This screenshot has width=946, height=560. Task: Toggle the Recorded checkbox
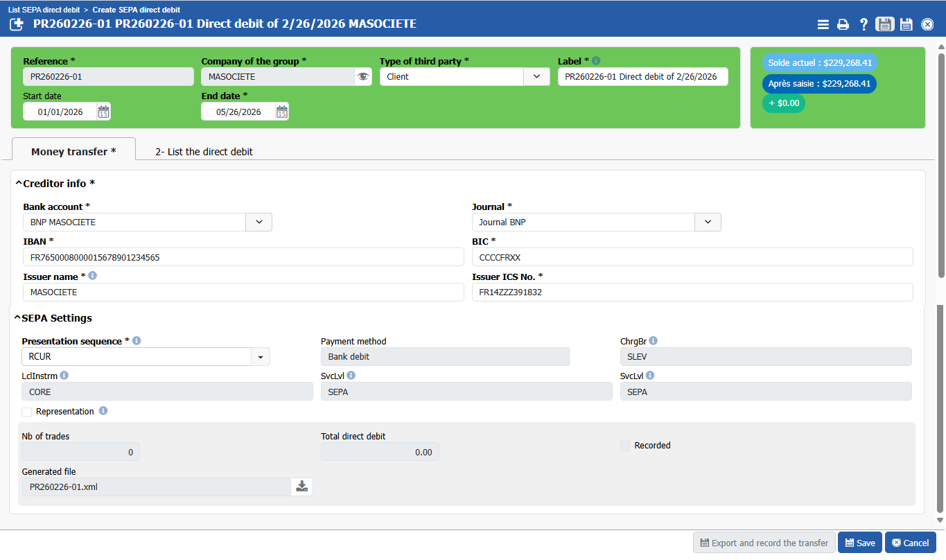(x=625, y=446)
